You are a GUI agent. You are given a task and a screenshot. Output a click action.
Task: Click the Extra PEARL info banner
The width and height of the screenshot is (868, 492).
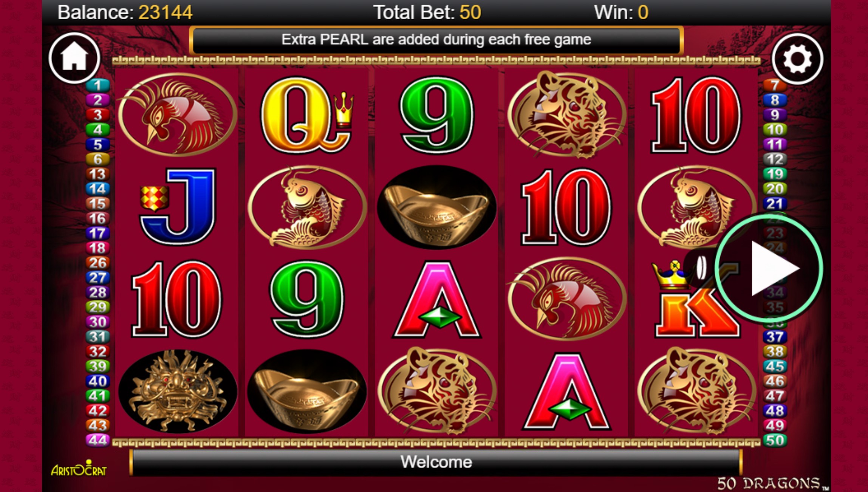(x=436, y=40)
